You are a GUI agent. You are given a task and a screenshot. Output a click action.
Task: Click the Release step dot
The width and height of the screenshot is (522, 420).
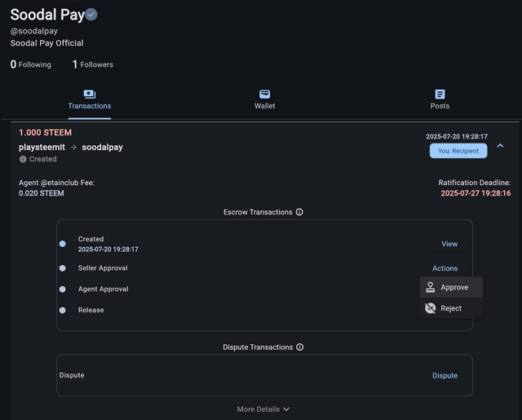coord(62,310)
